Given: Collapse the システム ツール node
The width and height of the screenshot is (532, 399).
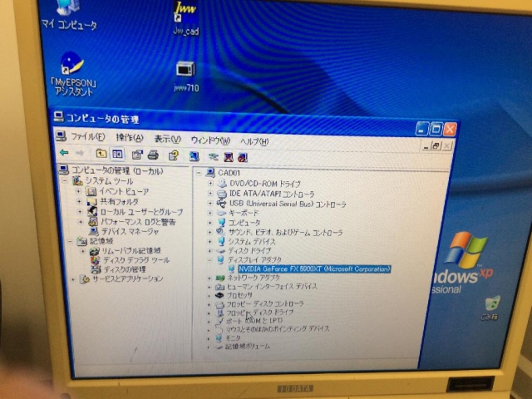Looking at the screenshot, I should 65,181.
